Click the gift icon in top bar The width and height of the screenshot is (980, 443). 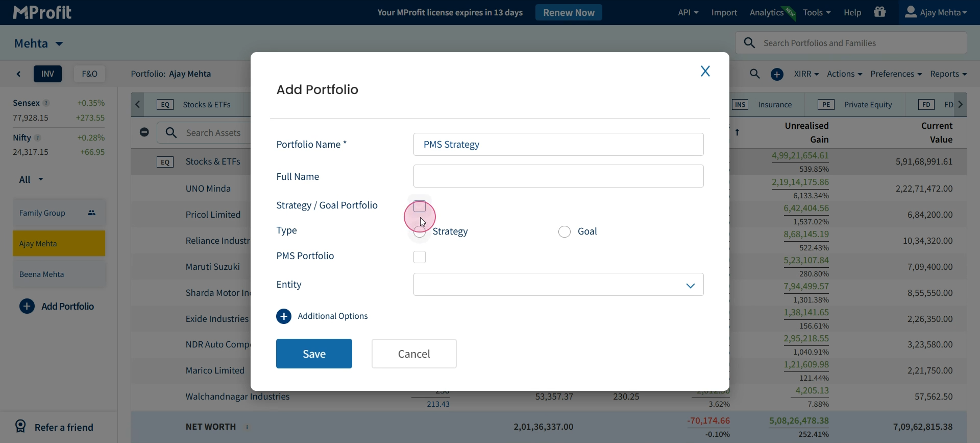[879, 12]
